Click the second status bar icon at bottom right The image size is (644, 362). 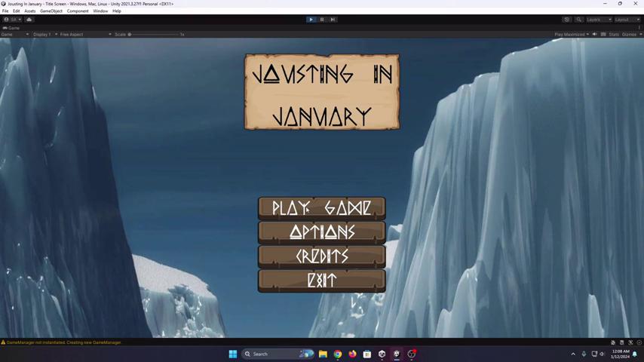click(622, 342)
